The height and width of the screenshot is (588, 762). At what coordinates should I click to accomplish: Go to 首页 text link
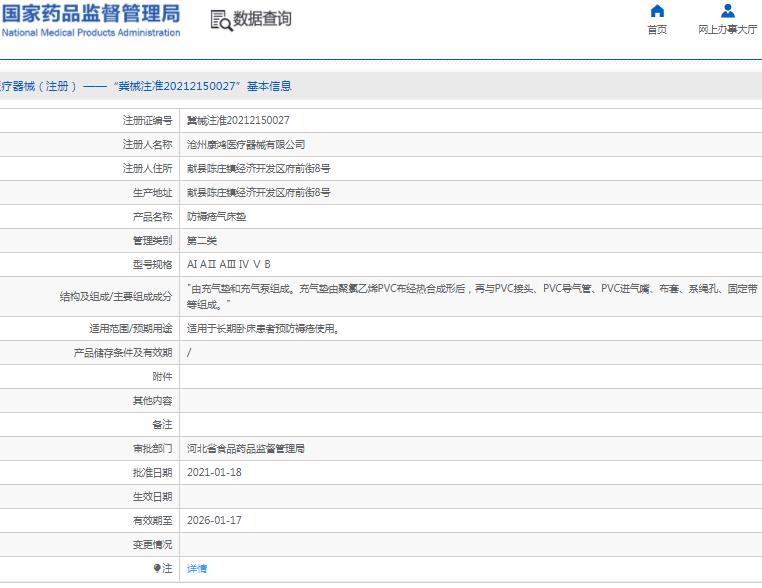[x=657, y=30]
